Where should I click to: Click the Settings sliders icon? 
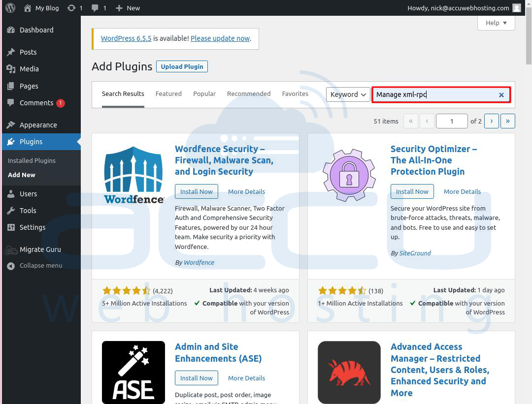point(11,227)
